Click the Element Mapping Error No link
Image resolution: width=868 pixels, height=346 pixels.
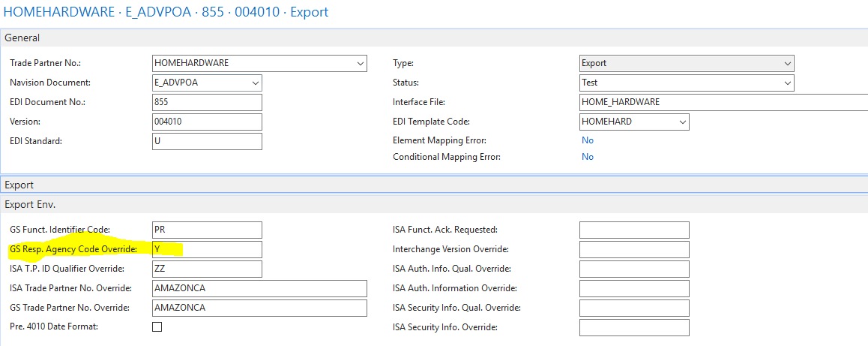[588, 140]
